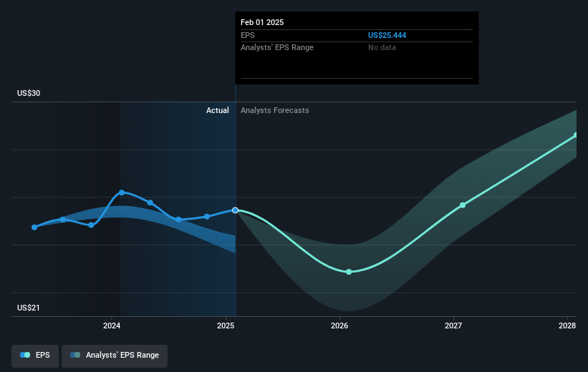This screenshot has width=588, height=372.
Task: Select the mid-2024 EPS point after peak
Action: [x=150, y=202]
